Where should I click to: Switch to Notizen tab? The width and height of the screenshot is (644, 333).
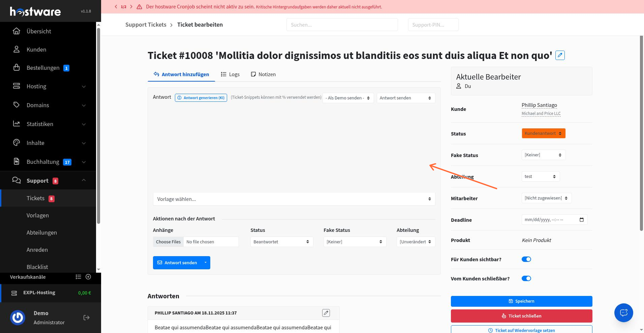pyautogui.click(x=263, y=74)
